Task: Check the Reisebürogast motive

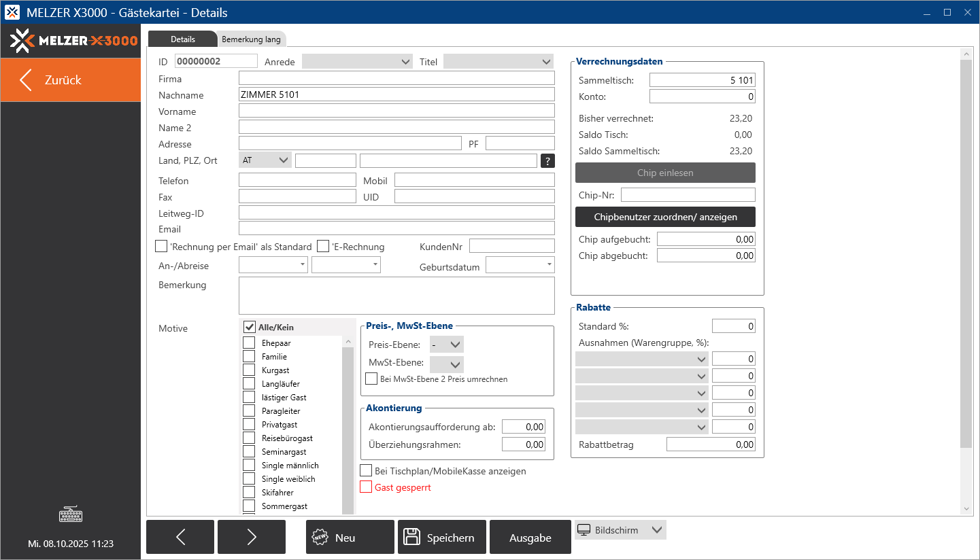Action: (x=249, y=438)
